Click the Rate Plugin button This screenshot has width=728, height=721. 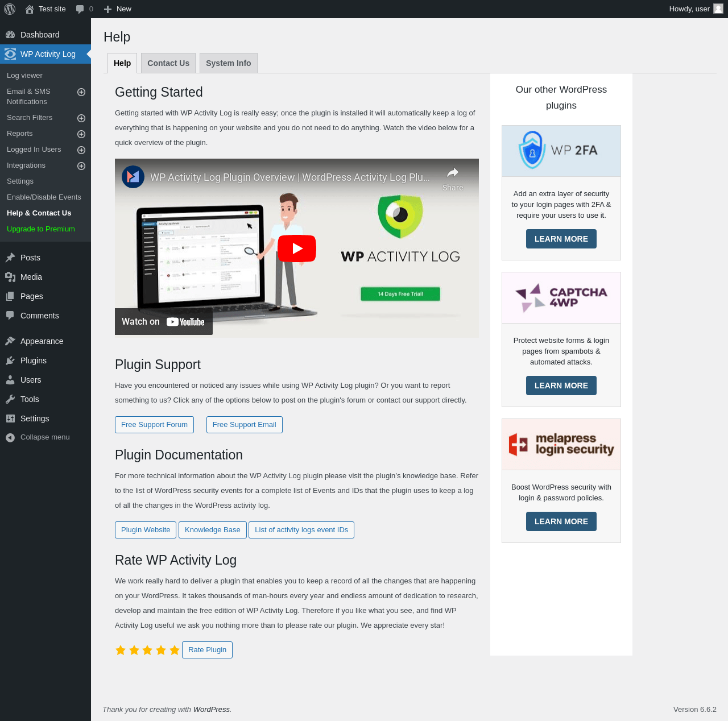click(x=207, y=650)
